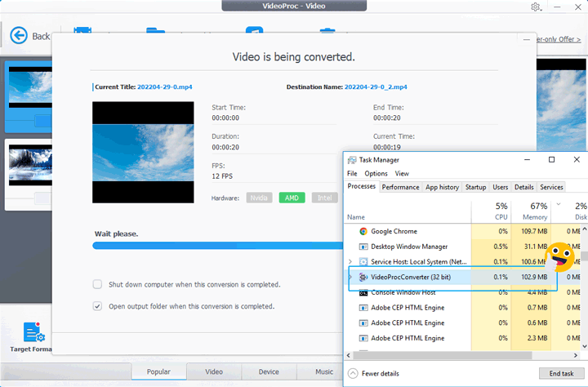The width and height of the screenshot is (588, 387).
Task: Click Task Manager horizontal scrollbar
Action: (443, 355)
